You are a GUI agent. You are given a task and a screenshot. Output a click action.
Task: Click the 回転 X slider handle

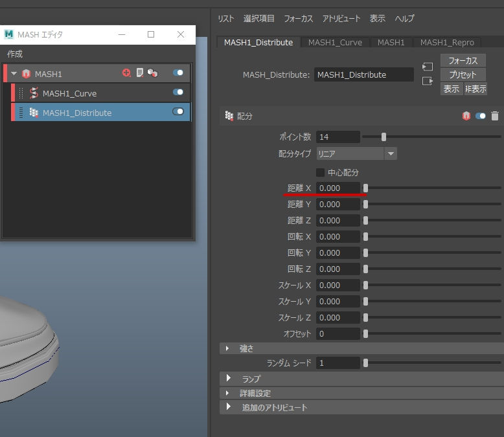(365, 236)
